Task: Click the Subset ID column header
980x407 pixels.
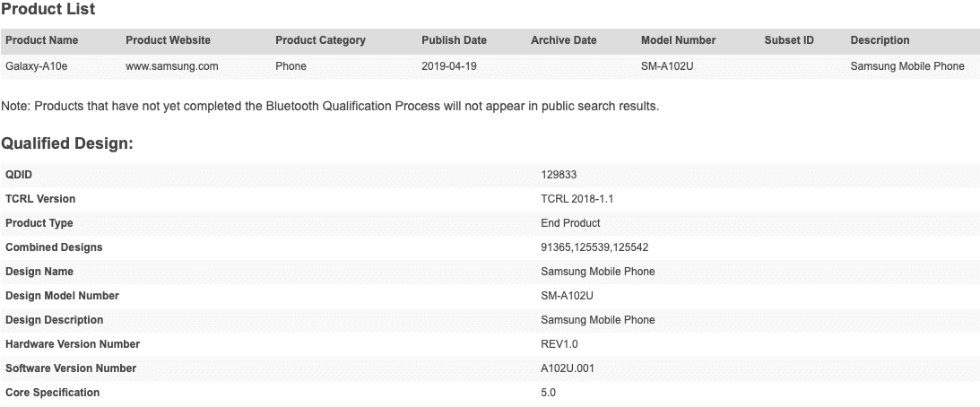Action: 789,40
